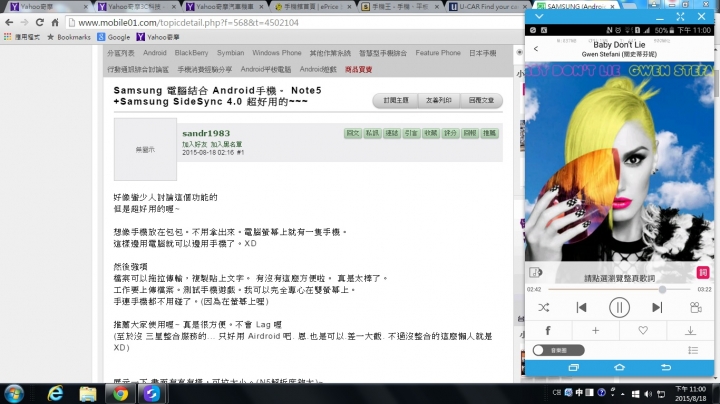Image resolution: width=720 pixels, height=404 pixels.
Task: Skip to the previous track
Action: (x=581, y=308)
